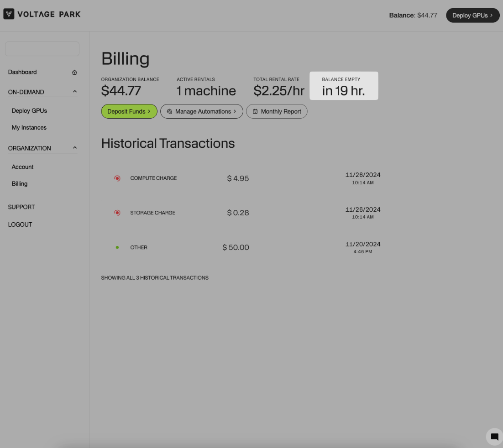
Task: Open Billing from the sidebar
Action: 20,184
